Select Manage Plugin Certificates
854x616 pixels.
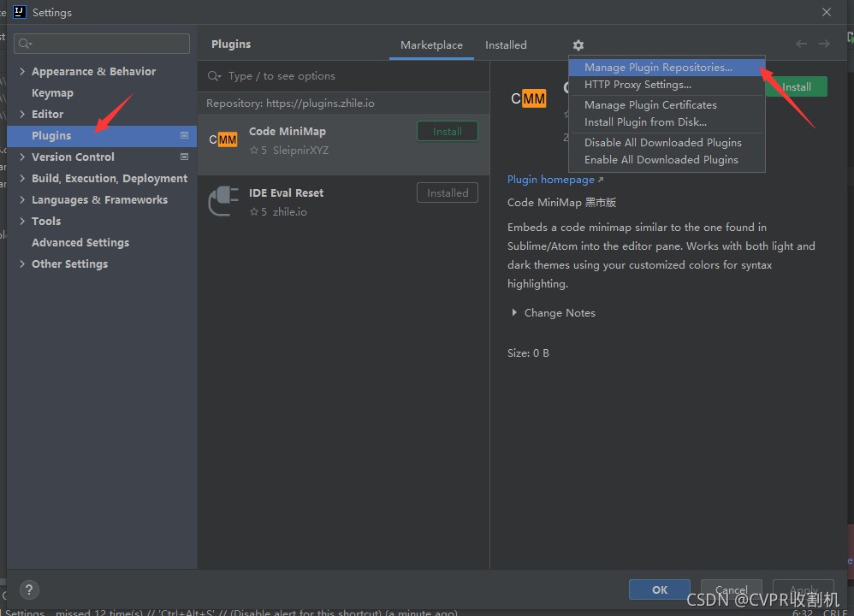667,104
